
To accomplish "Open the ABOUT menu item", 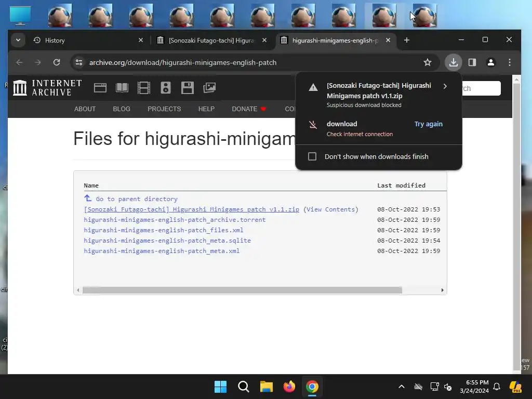I will tap(85, 109).
